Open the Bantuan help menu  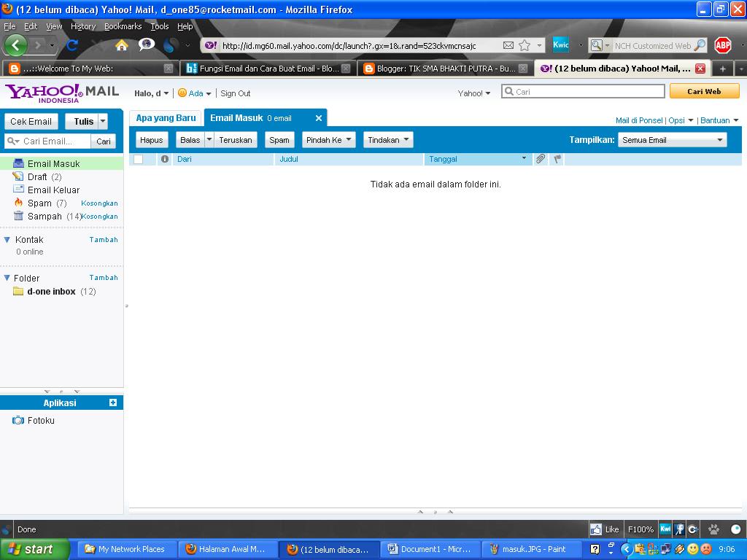[719, 120]
